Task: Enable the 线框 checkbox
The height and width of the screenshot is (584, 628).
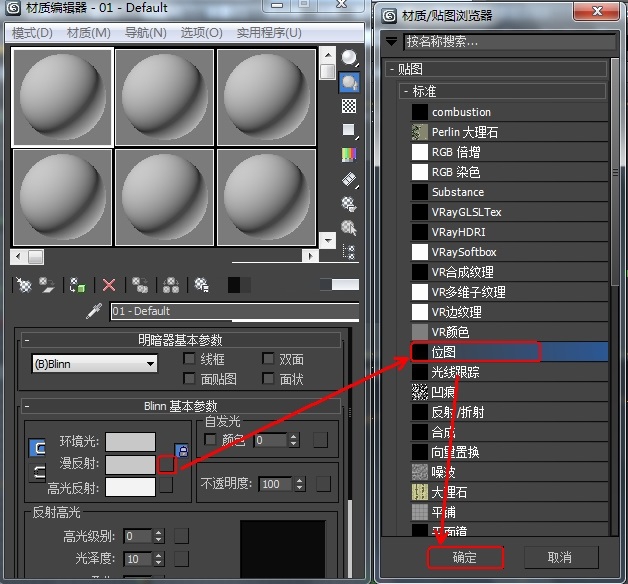Action: 189,358
